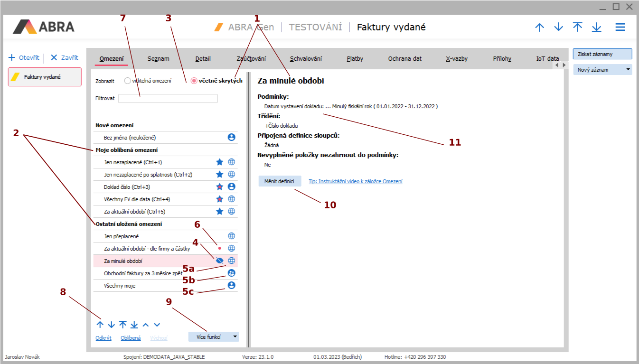Switch to the Omezení tab

112,59
